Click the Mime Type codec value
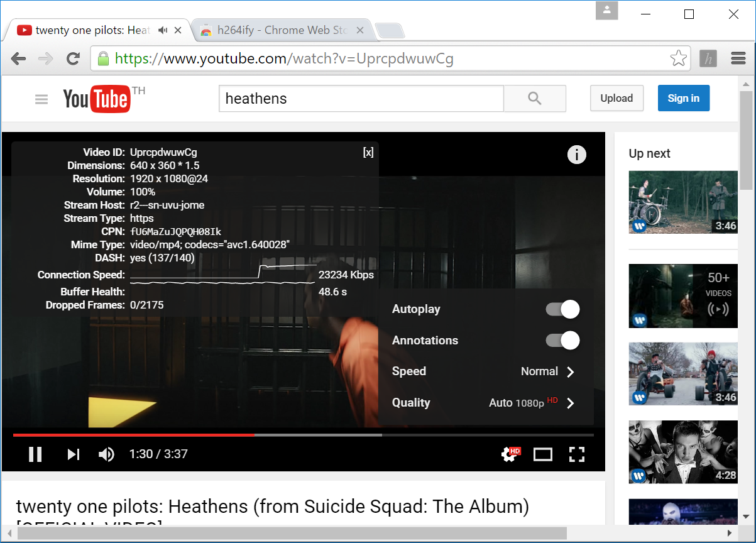Viewport: 756px width, 543px height. tap(210, 244)
